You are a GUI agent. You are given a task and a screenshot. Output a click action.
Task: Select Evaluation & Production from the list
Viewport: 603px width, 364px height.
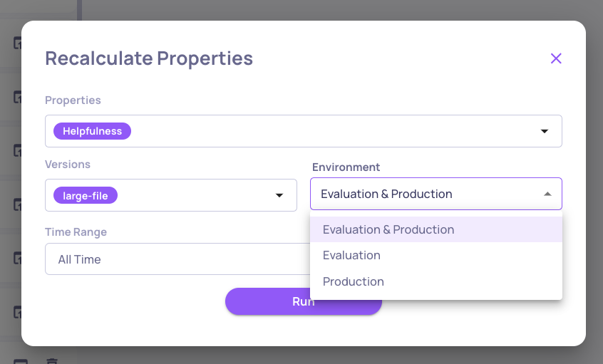tap(388, 229)
